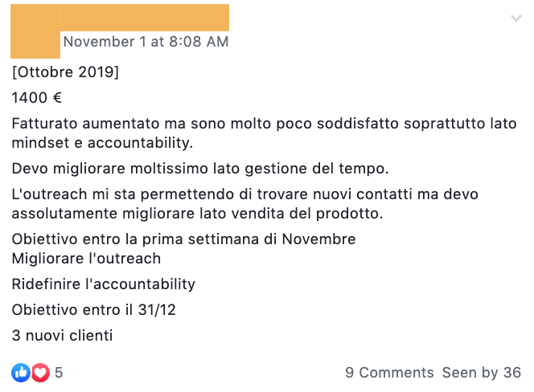Click the Migliorare l'outreach line
Image resolution: width=534 pixels, height=392 pixels.
[x=86, y=259]
